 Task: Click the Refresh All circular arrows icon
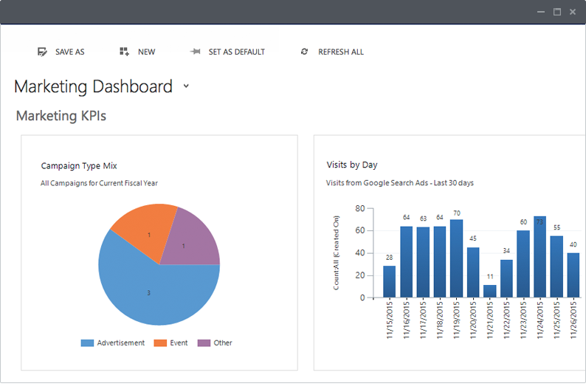[x=304, y=52]
